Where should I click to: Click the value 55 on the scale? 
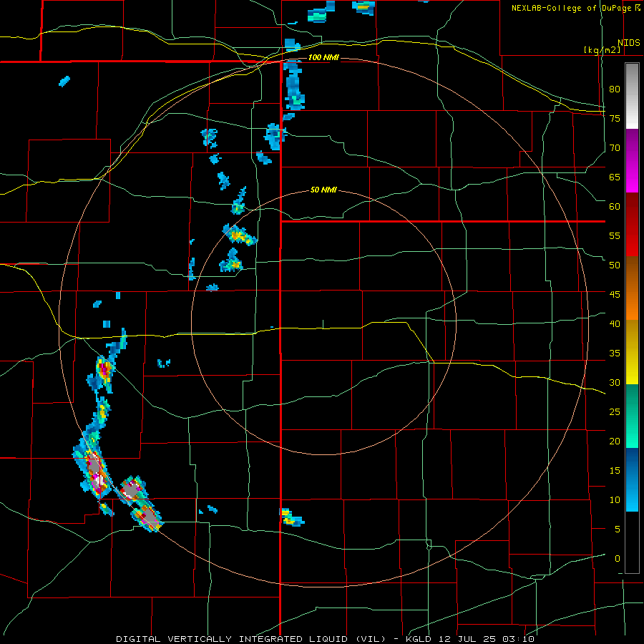615,235
